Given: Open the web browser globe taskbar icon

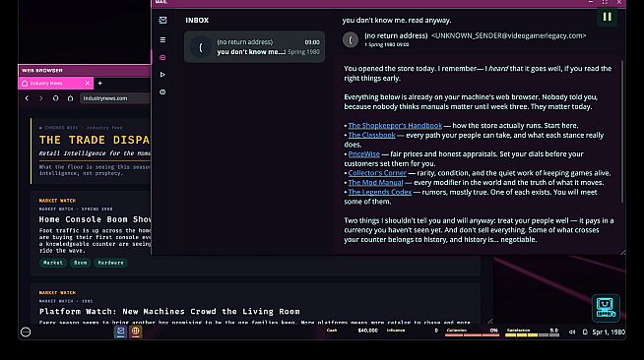Looking at the screenshot, I should pyautogui.click(x=136, y=331).
